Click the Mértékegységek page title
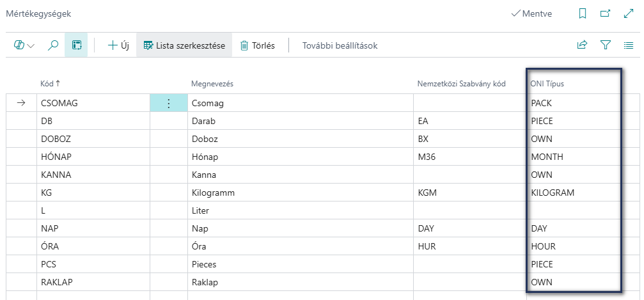The height and width of the screenshot is (300, 644). [38, 13]
